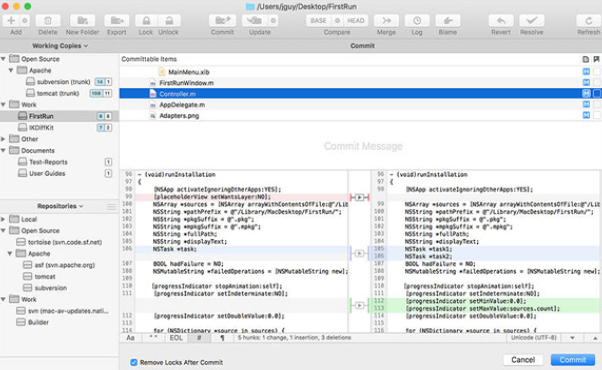Viewport: 602px width, 370px height.
Task: Open the Add options gear beside Add
Action: click(25, 20)
